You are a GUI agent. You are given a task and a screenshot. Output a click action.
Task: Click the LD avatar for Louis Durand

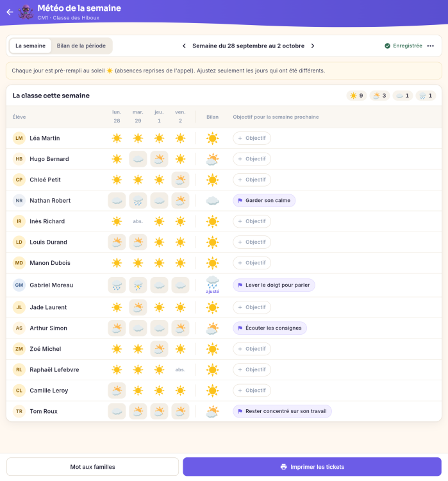(19, 242)
